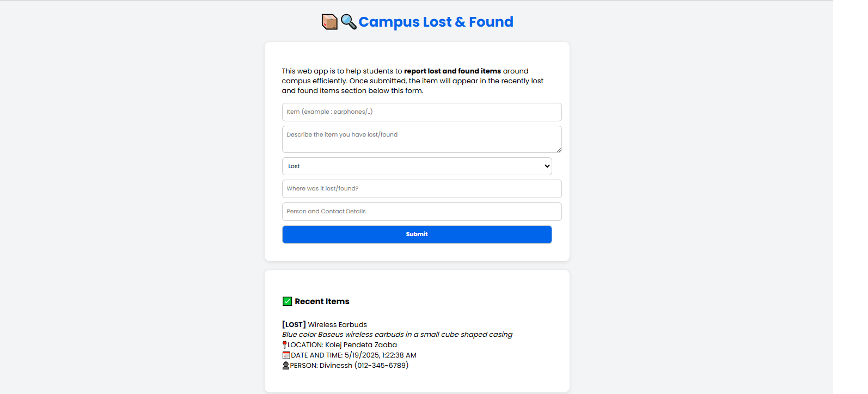Click the Campus Lost & Found title
The image size is (868, 394).
pyautogui.click(x=436, y=22)
